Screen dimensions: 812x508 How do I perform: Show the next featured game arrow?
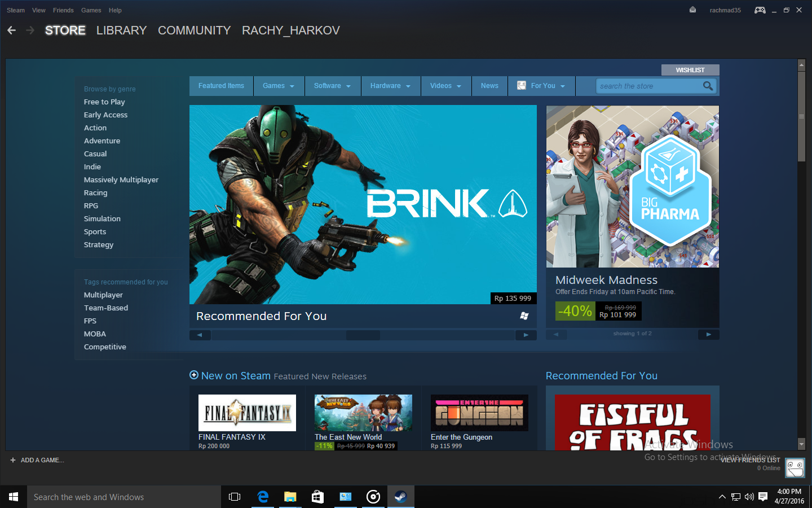pos(526,335)
